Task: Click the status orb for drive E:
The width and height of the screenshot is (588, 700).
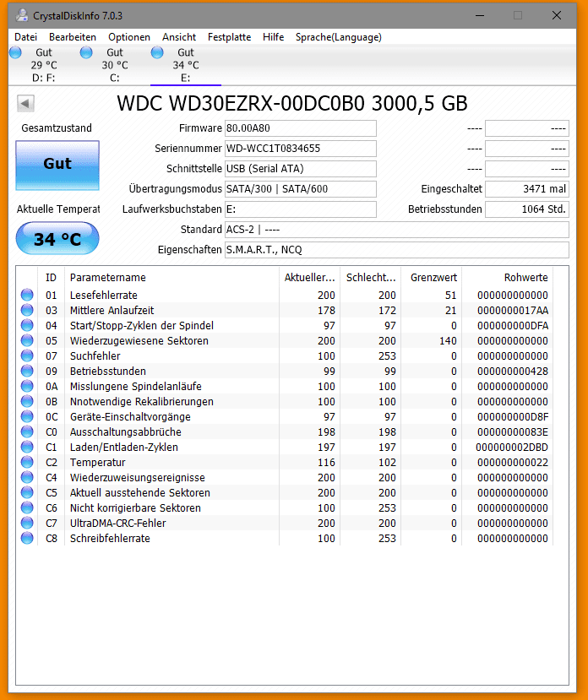Action: coord(157,52)
